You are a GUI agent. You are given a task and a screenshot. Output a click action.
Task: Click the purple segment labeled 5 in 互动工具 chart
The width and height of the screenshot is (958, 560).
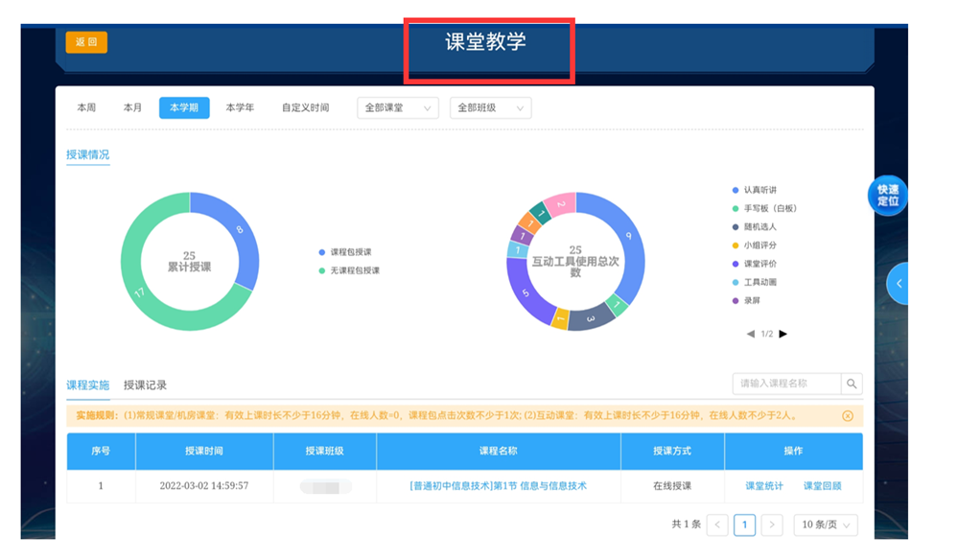tap(526, 293)
